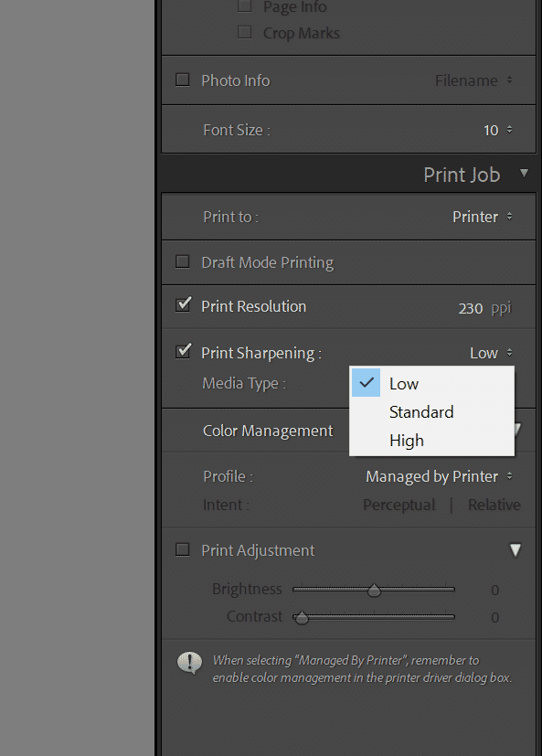Uncheck the Print Sharpening option
The width and height of the screenshot is (542, 756).
pos(182,352)
